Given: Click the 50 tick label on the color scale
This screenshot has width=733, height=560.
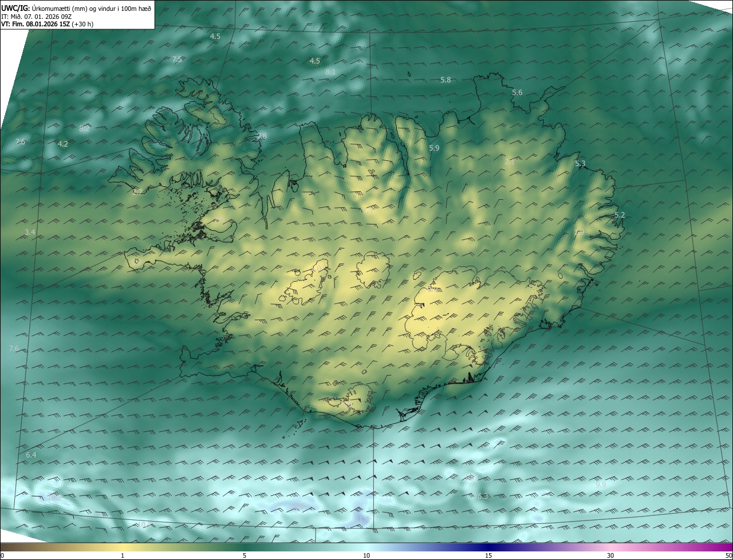Looking at the screenshot, I should (728, 555).
